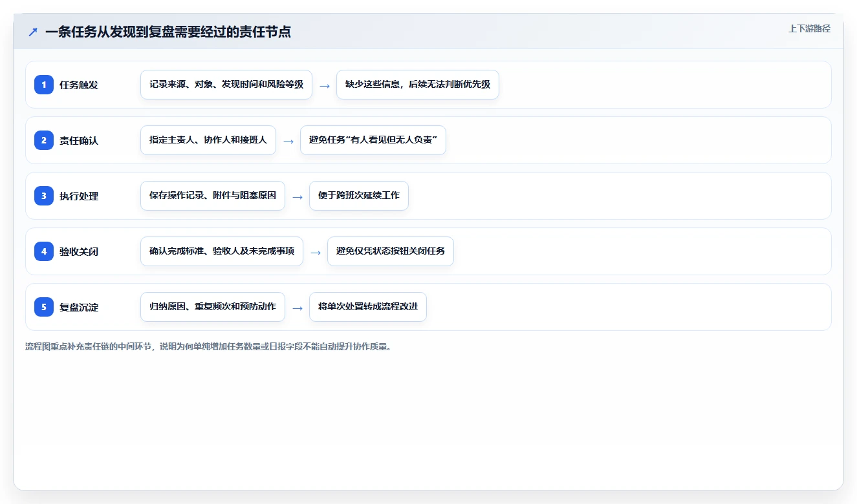
Task: Select the 复盘沉淀 step label
Action: click(79, 307)
